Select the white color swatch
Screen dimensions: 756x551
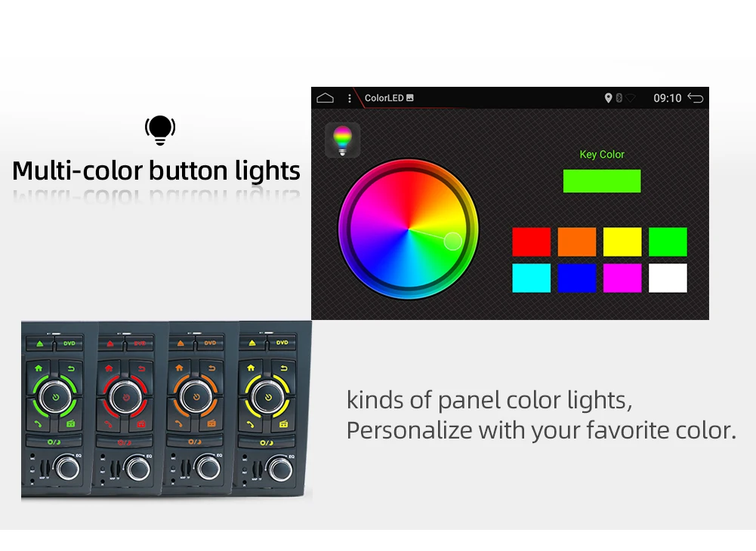click(x=668, y=278)
